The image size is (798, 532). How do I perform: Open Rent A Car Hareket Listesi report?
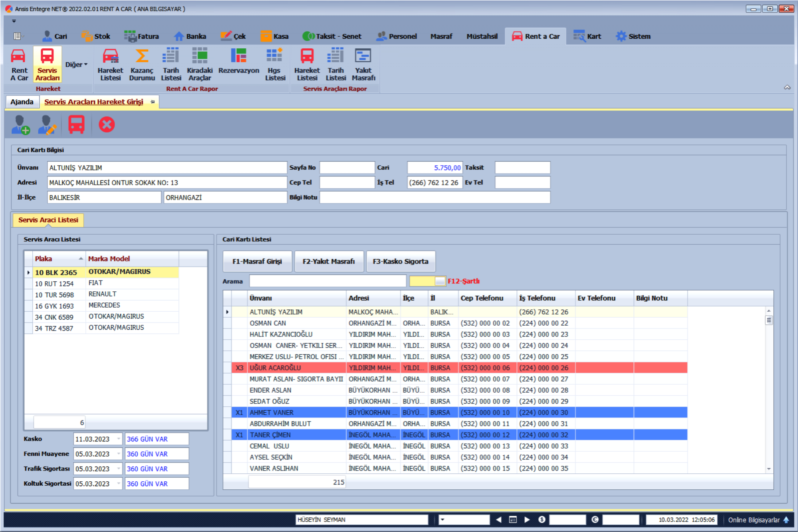pyautogui.click(x=111, y=64)
